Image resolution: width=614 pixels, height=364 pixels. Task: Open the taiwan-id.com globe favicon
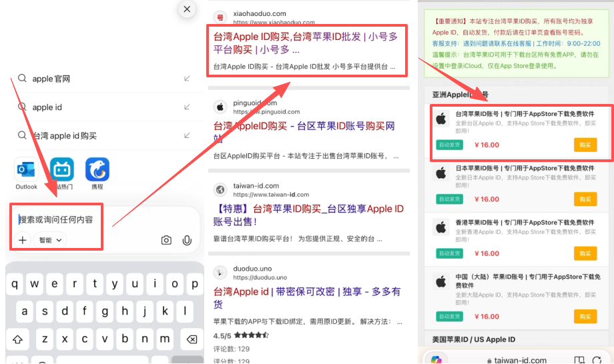tap(220, 189)
